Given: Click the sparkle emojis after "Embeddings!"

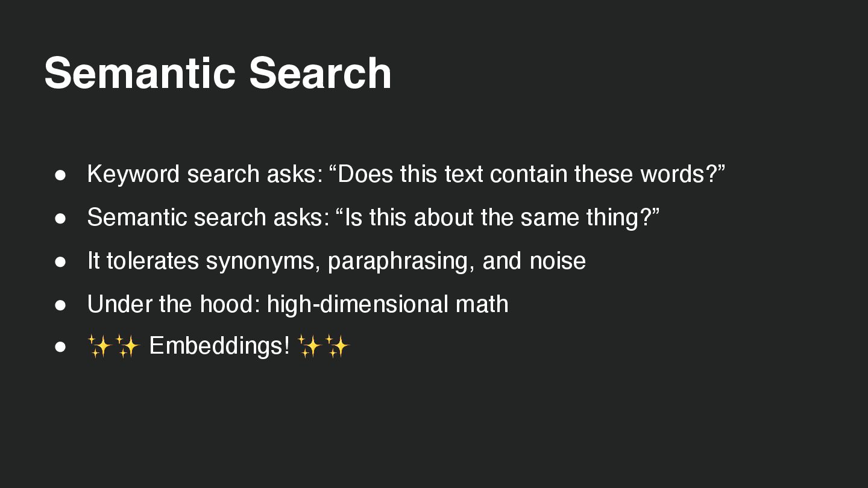Looking at the screenshot, I should [323, 347].
